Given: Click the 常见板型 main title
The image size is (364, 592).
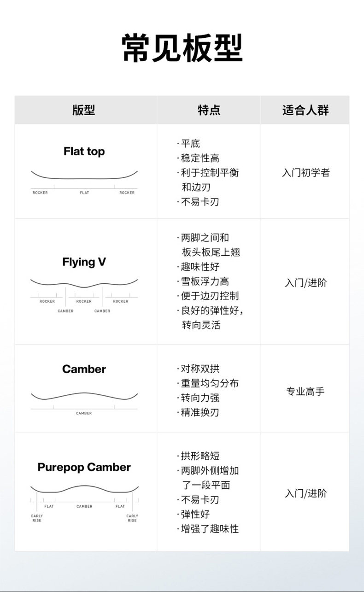Looking at the screenshot, I should (182, 48).
